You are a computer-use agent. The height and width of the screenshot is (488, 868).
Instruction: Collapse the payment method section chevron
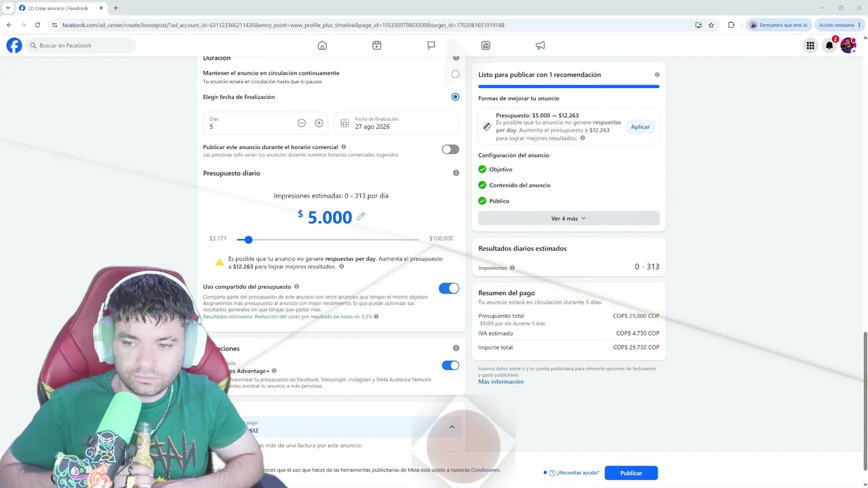(x=452, y=427)
